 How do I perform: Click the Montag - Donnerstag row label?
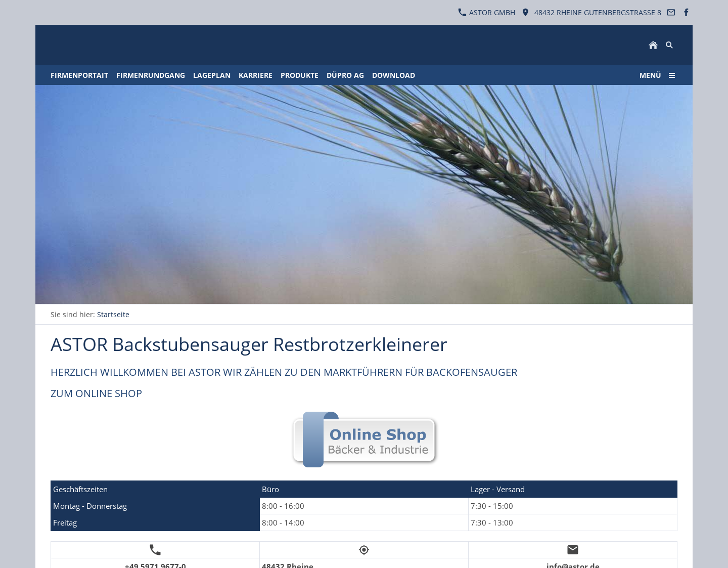point(155,506)
